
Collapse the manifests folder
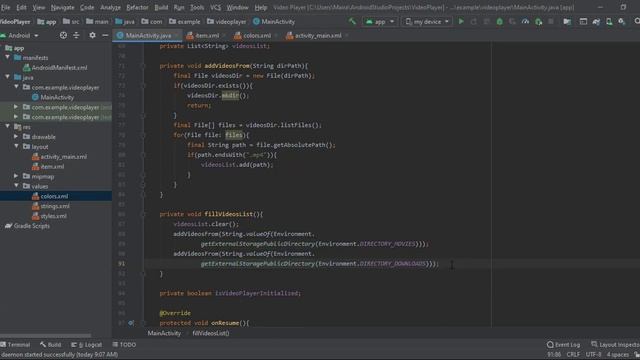7,58
